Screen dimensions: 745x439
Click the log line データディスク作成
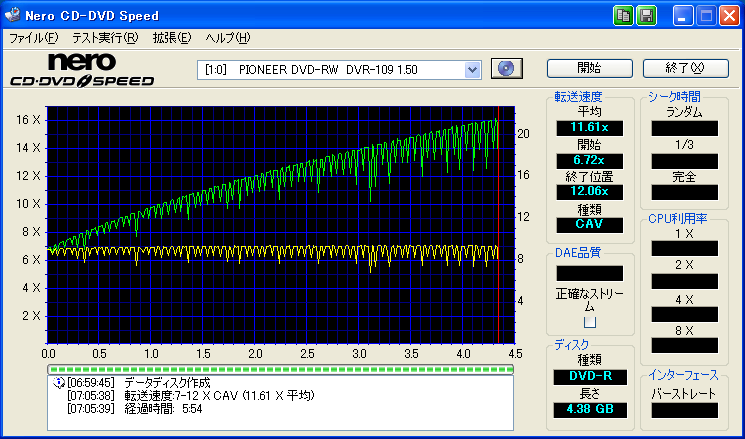[167, 383]
